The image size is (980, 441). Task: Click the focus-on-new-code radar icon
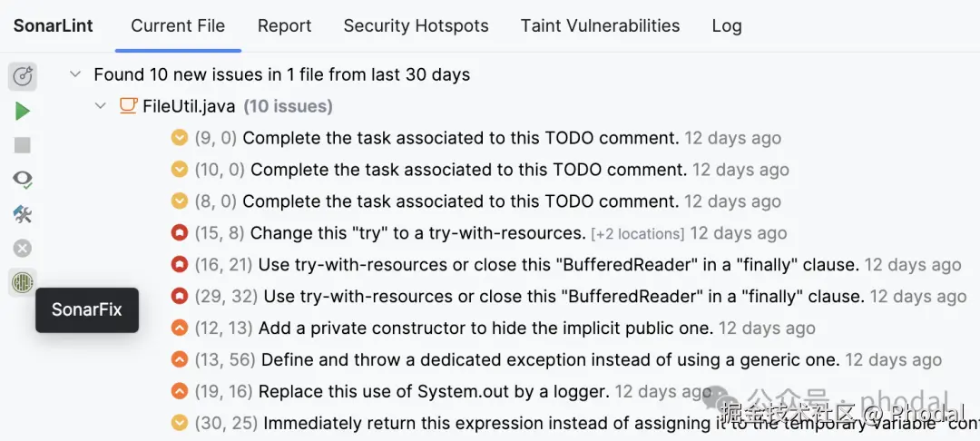pos(23,76)
